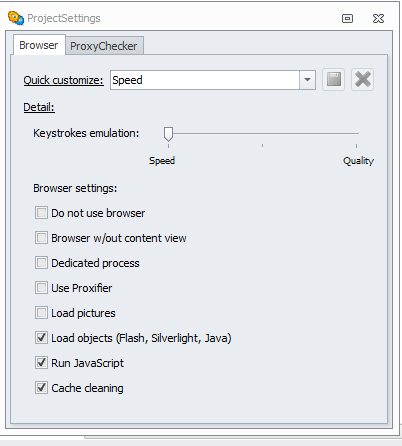Enable Do not use browser checkbox
The width and height of the screenshot is (402, 446).
tap(41, 213)
